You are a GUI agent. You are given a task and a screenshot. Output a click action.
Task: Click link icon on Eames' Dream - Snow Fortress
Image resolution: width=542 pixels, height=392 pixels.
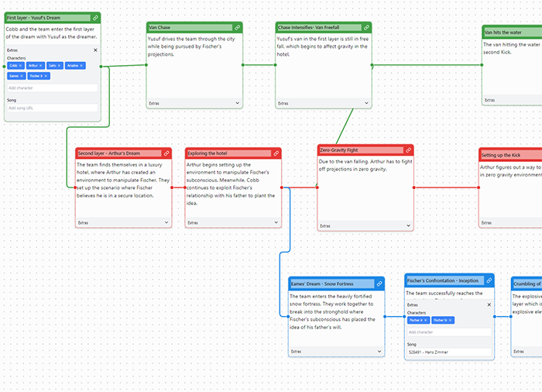tap(379, 284)
